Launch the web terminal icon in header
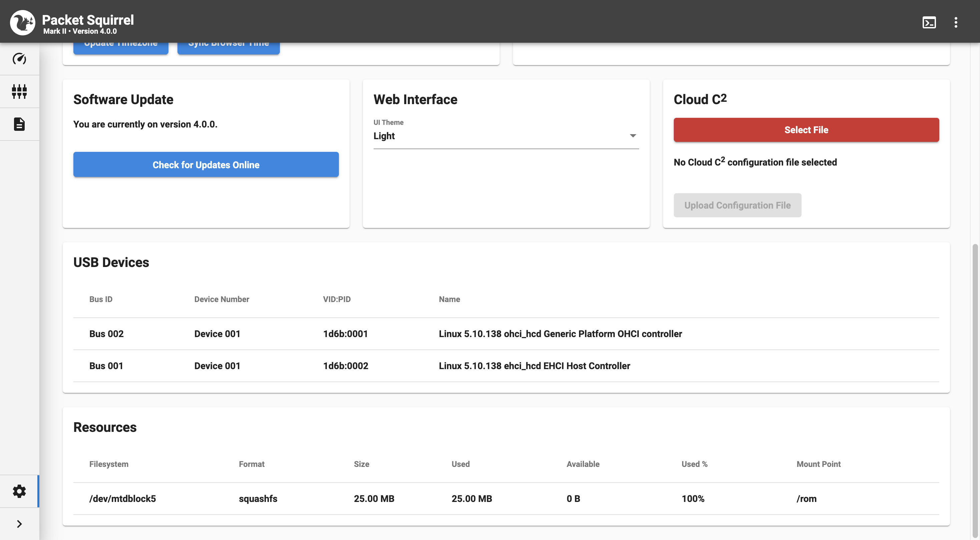The width and height of the screenshot is (980, 540). coord(929,22)
